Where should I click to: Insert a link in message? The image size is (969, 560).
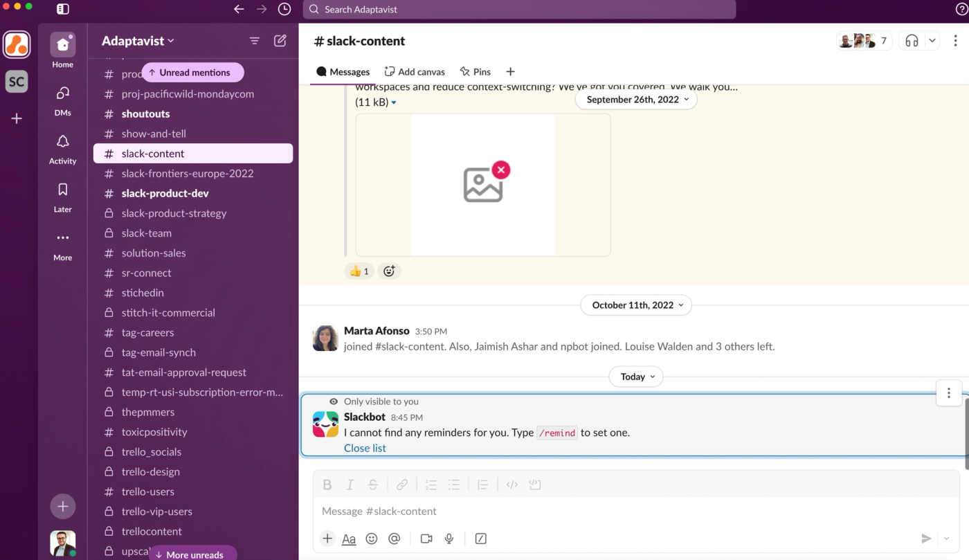point(402,485)
